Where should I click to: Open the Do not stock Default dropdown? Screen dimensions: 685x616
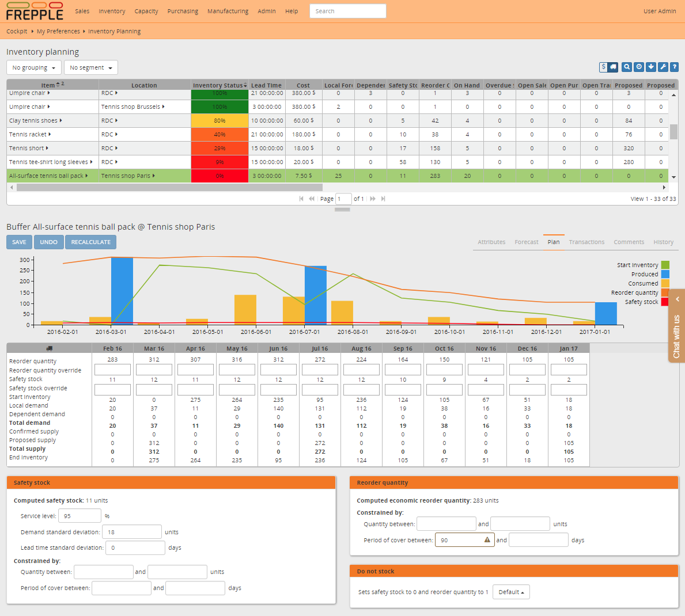pos(511,592)
